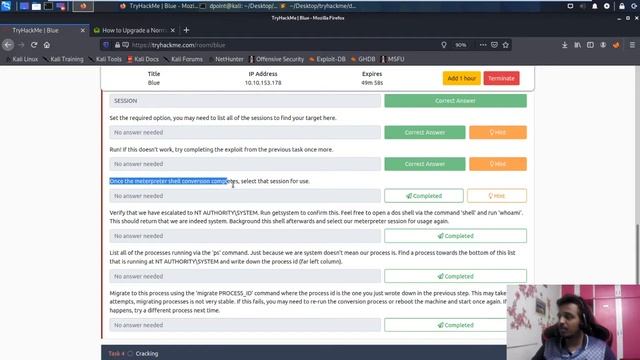Open the Firefox library icon
This screenshot has height=360, width=640.
pos(578,45)
